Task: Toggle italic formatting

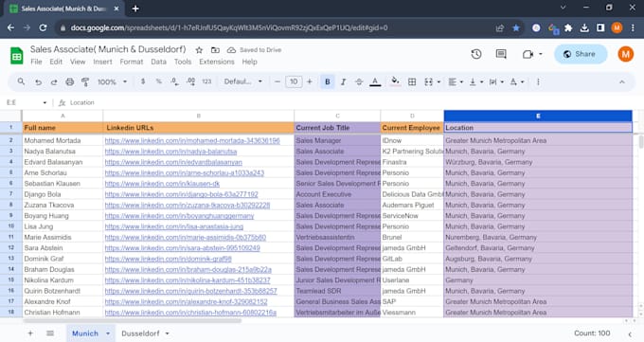Action: tap(343, 81)
